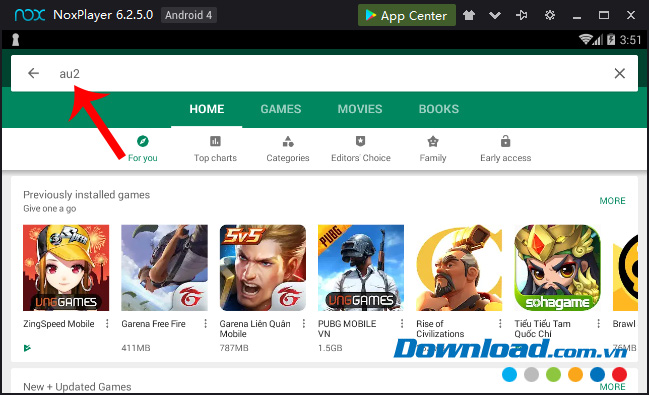Screen dimensions: 649x395
Task: Open overflow menu for Garena Liên Quân Mobile
Action: (304, 323)
